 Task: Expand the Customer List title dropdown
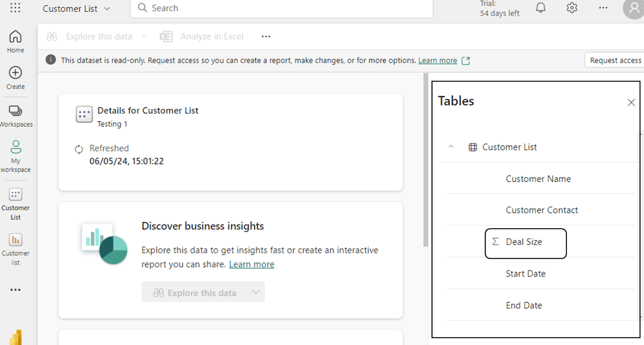[107, 9]
